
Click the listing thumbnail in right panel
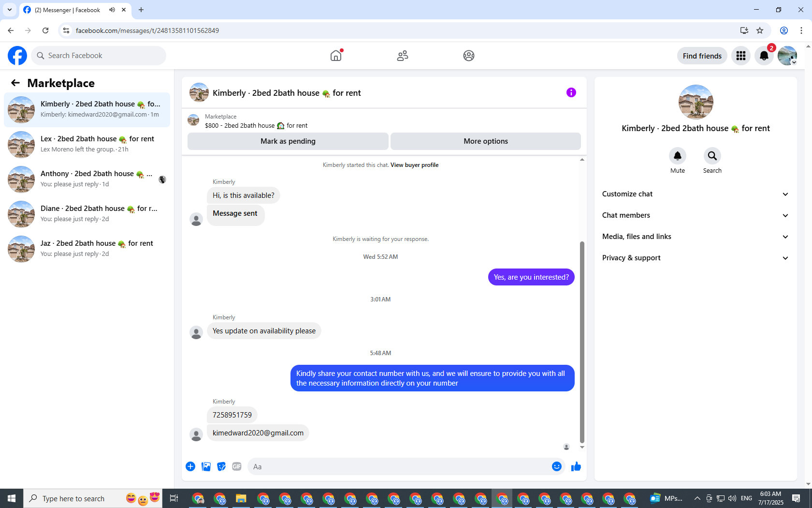coord(696,102)
